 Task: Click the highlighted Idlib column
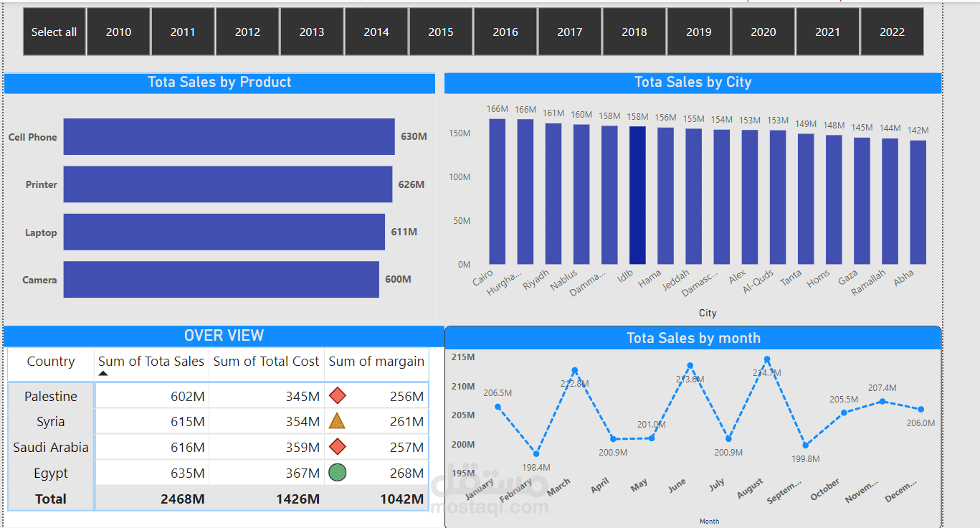(637, 195)
